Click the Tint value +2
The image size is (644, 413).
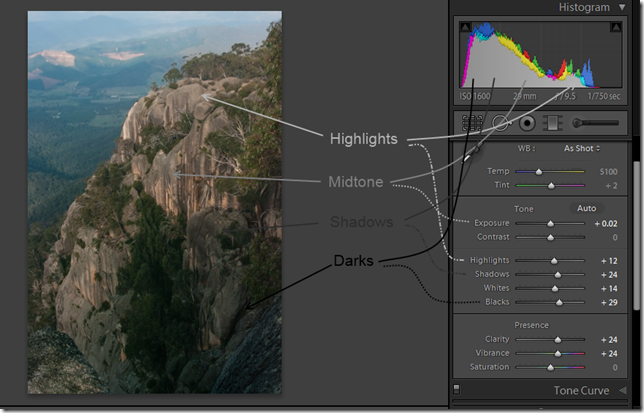pyautogui.click(x=611, y=186)
